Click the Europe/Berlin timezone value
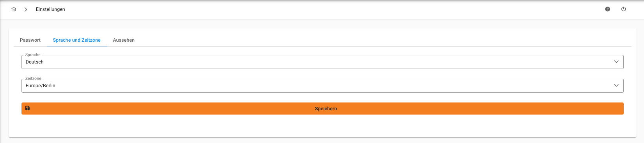Screen dimensions: 644x143 coord(41,86)
